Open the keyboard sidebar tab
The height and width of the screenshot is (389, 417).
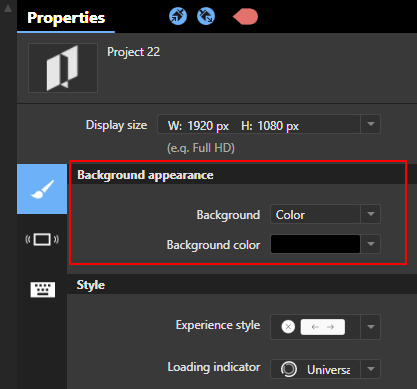[x=43, y=289]
